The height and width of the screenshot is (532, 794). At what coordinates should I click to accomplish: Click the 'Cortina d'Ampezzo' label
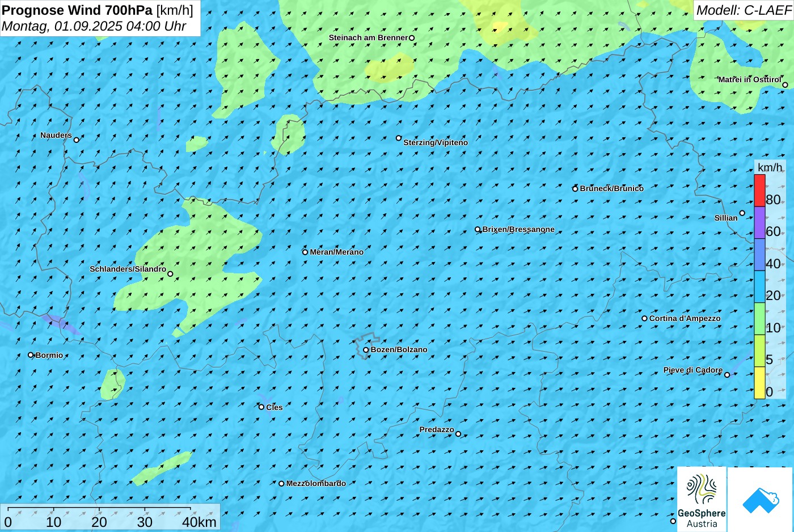(685, 319)
